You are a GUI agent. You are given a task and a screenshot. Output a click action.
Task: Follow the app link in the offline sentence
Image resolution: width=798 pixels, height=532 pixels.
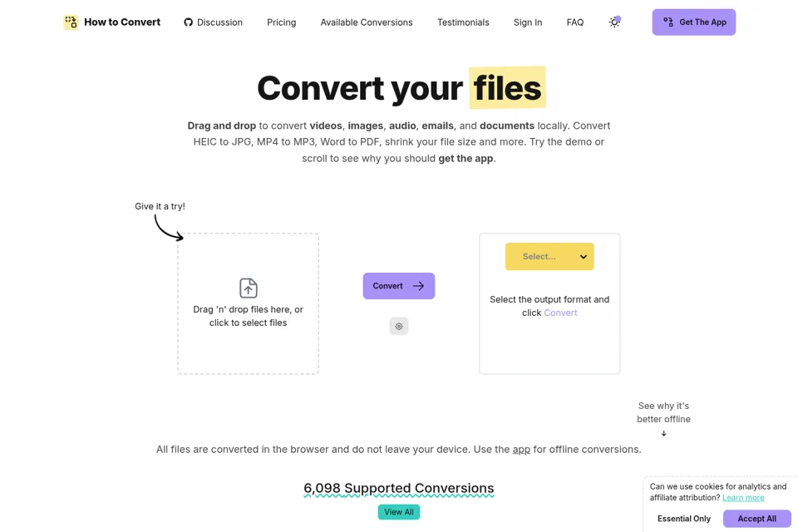coord(521,450)
